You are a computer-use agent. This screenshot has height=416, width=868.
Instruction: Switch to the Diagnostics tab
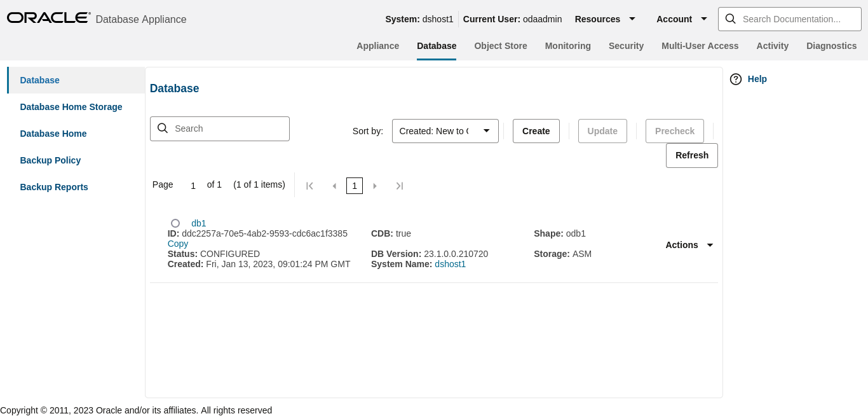[x=832, y=46]
